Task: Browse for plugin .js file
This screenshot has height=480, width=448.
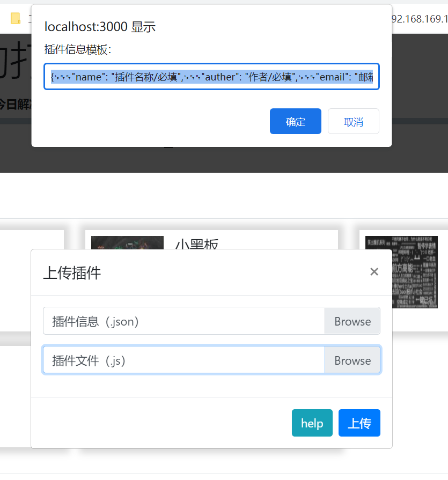Action: (x=352, y=360)
